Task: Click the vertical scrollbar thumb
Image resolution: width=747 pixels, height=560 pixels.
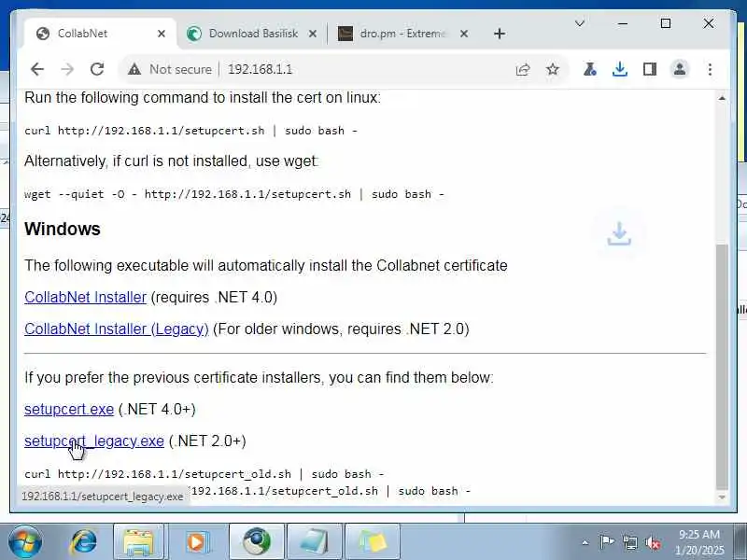Action: tap(722, 367)
